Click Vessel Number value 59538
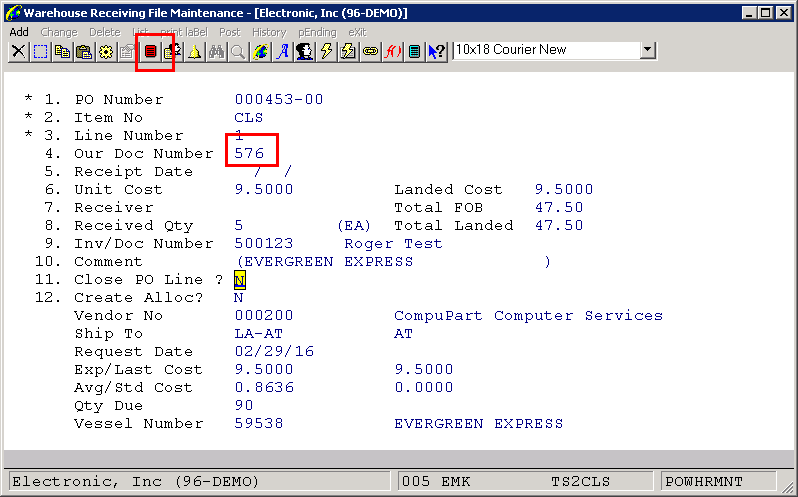 259,424
